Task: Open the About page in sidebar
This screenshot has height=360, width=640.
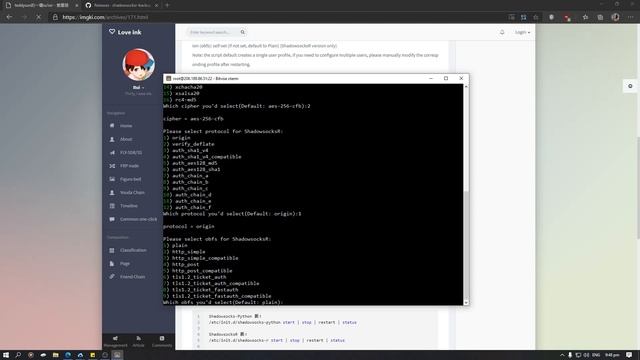Action: click(x=126, y=139)
